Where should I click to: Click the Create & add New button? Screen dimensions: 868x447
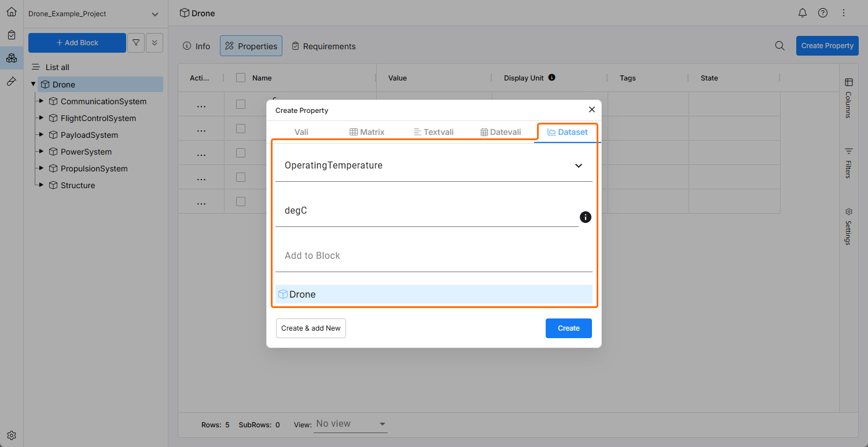311,328
